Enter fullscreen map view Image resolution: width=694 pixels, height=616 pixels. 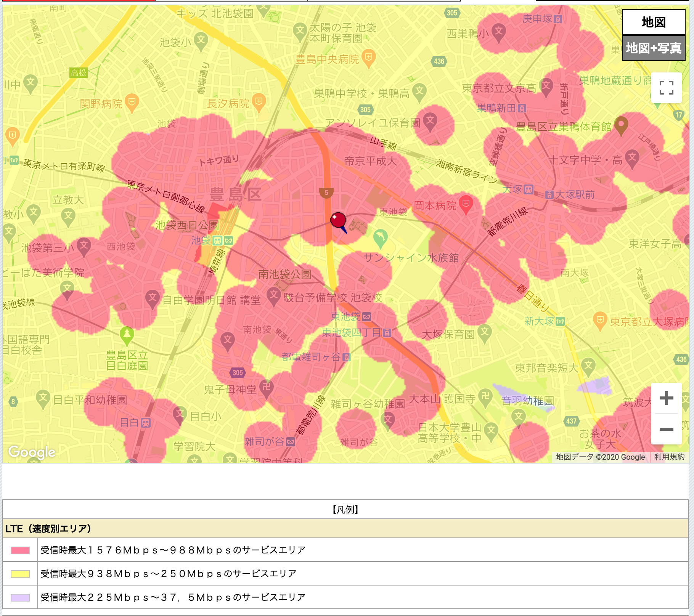click(x=666, y=88)
